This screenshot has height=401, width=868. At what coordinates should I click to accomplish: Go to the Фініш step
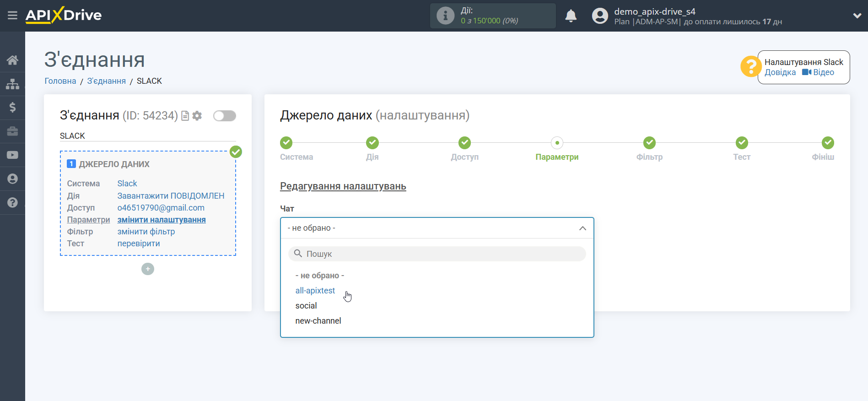[x=828, y=143]
